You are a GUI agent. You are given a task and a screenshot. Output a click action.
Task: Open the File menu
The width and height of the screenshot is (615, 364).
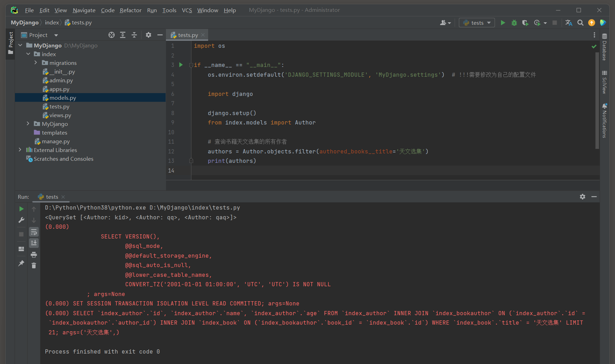coord(29,10)
